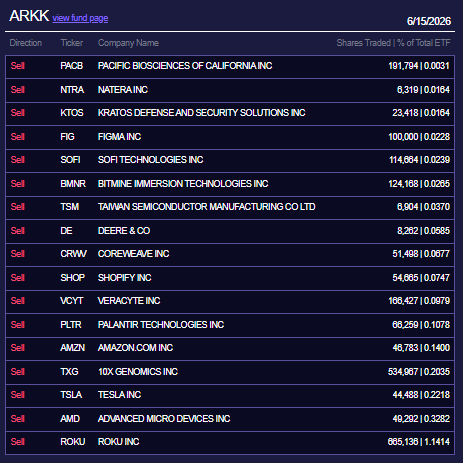Select the AMZN ticker
This screenshot has height=463, width=463.
(73, 348)
